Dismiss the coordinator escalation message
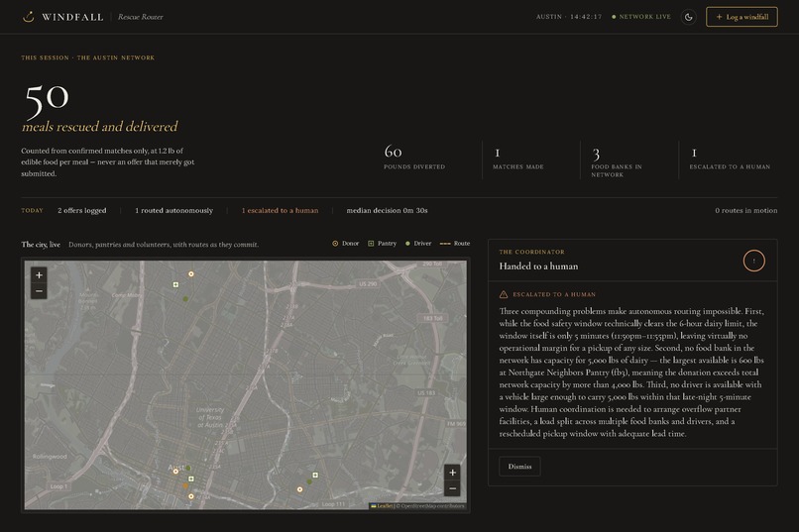799x532 pixels. 519,467
